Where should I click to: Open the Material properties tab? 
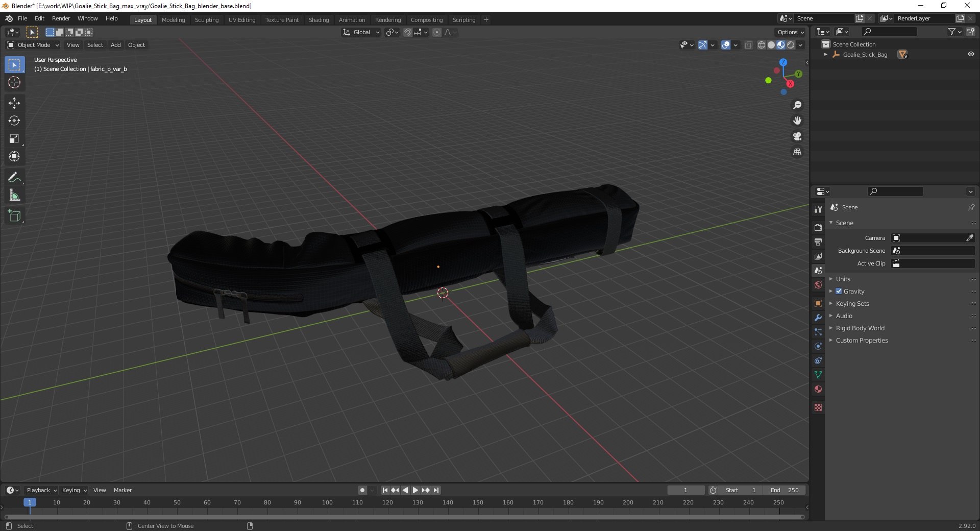tap(818, 389)
